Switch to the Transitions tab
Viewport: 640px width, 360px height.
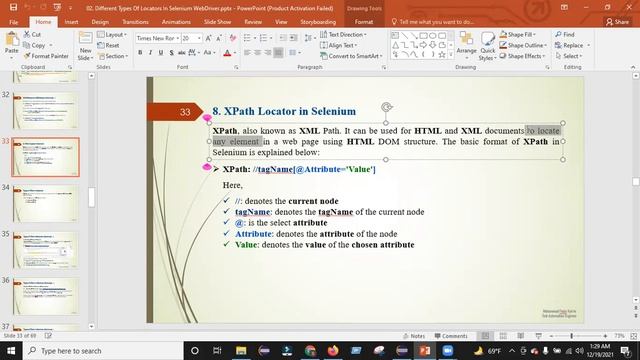tap(135, 22)
